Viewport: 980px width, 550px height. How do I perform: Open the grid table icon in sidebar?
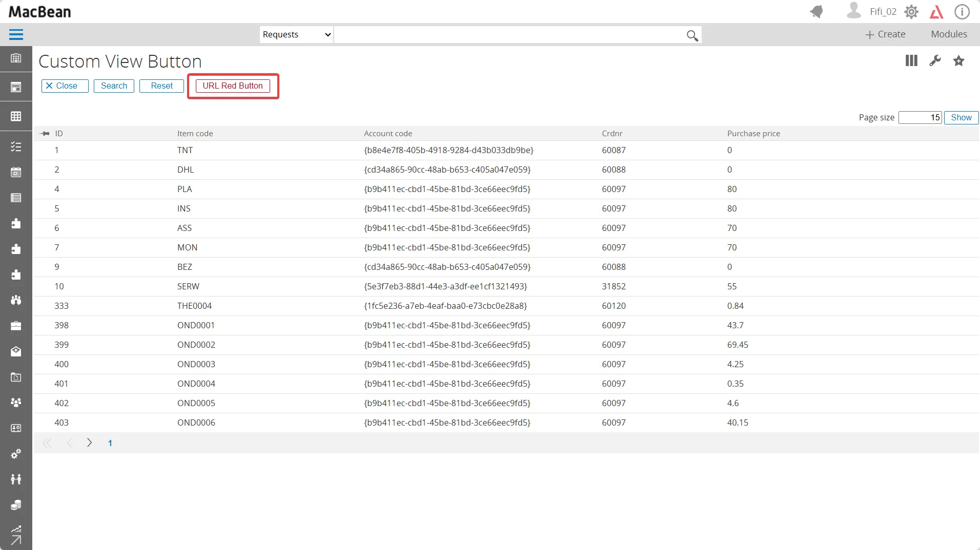(x=16, y=116)
